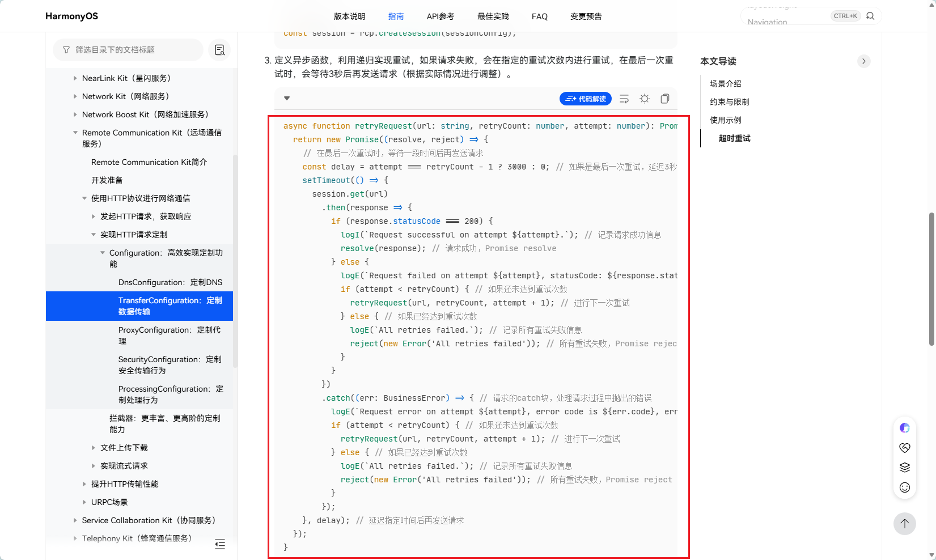Select TransferConfiguration：定制数据传输 item

pos(139,306)
